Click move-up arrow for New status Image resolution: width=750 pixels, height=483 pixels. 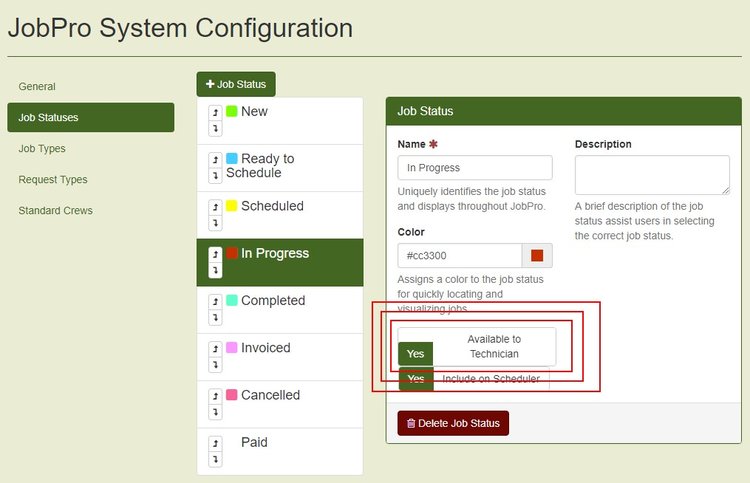point(215,114)
